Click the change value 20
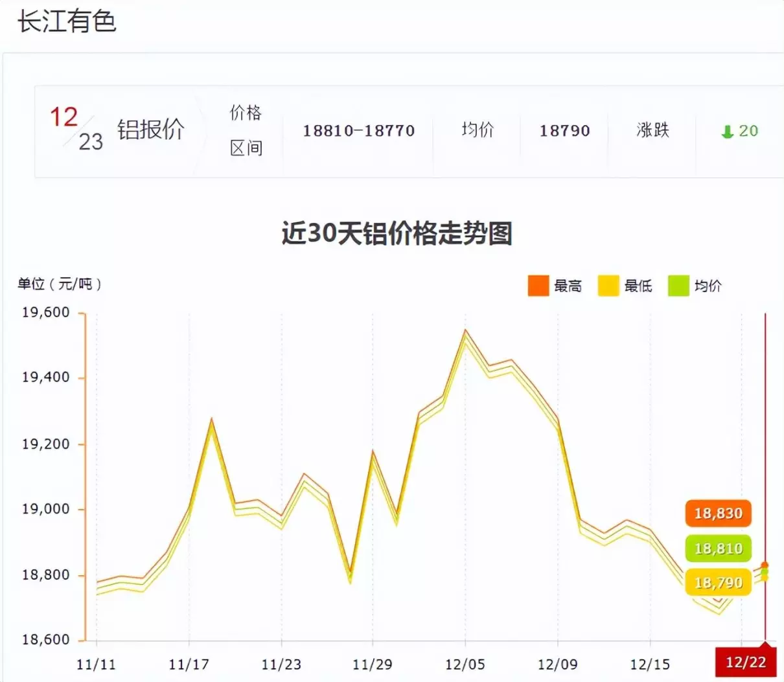This screenshot has width=784, height=682. pyautogui.click(x=748, y=131)
